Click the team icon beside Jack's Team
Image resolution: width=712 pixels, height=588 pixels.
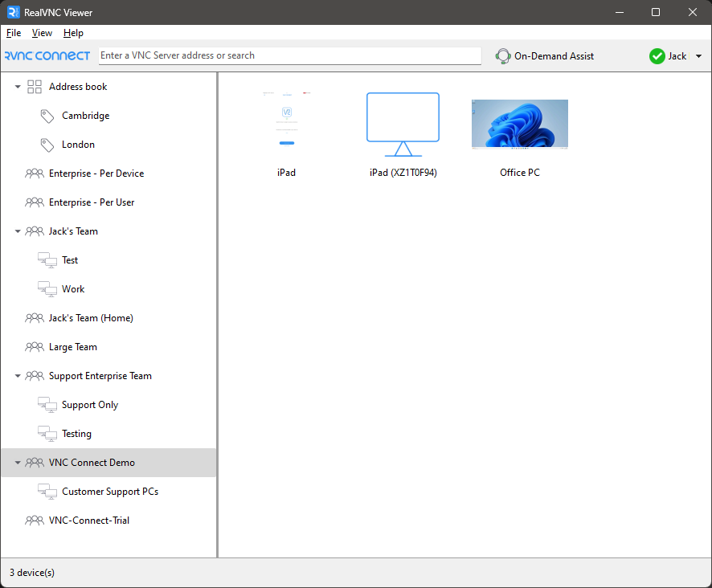(x=35, y=231)
